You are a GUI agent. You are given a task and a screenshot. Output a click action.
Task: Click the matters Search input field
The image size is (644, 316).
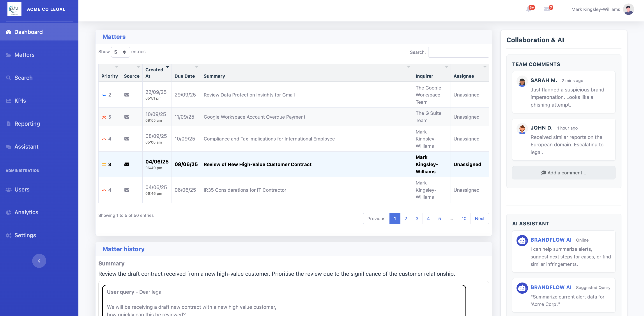(458, 52)
